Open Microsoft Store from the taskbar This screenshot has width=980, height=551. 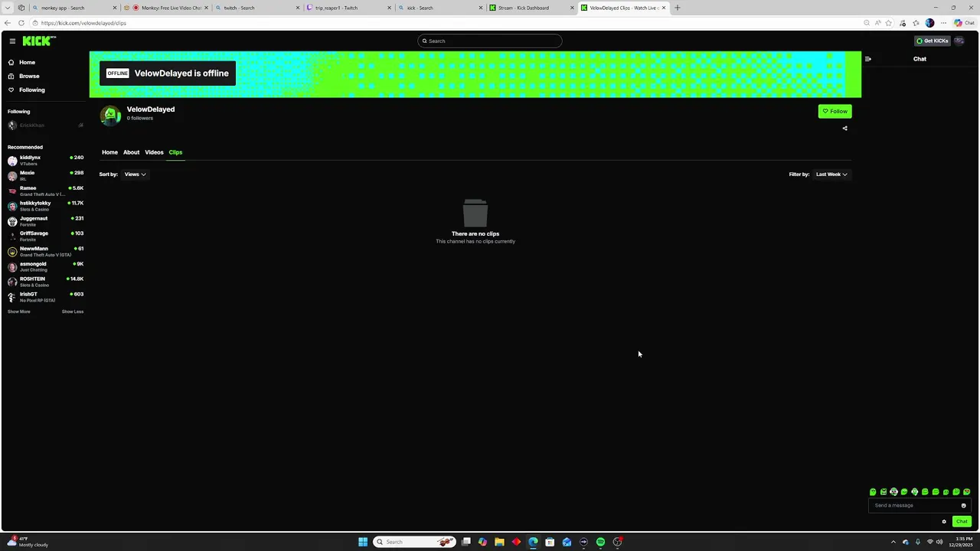(x=550, y=542)
